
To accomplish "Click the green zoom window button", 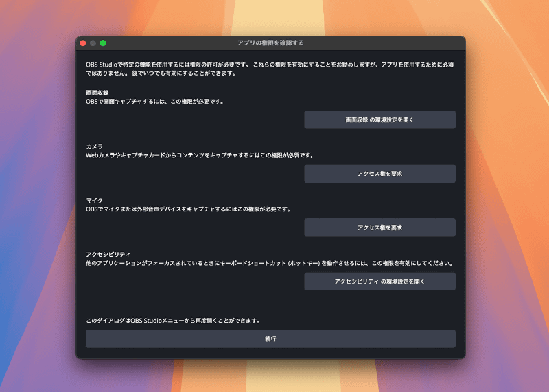I will [103, 43].
